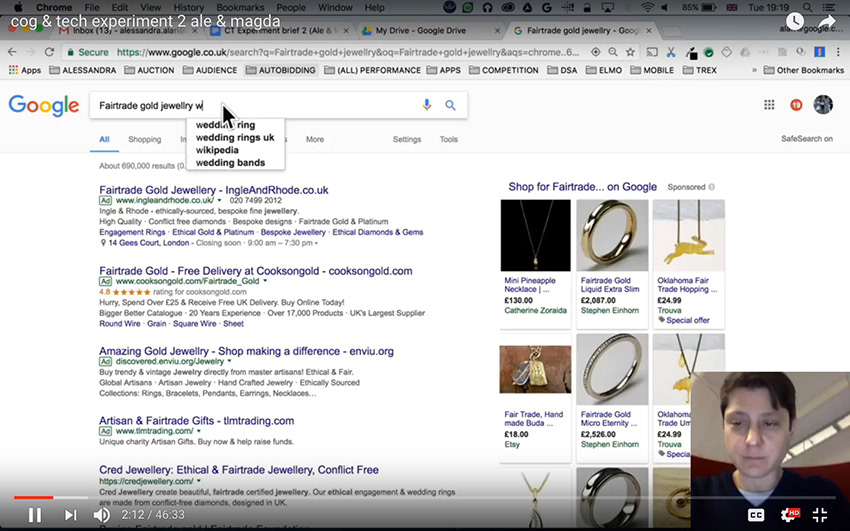This screenshot has width=850, height=531.
Task: Open the Apps bookmarks shortcut
Action: (25, 70)
